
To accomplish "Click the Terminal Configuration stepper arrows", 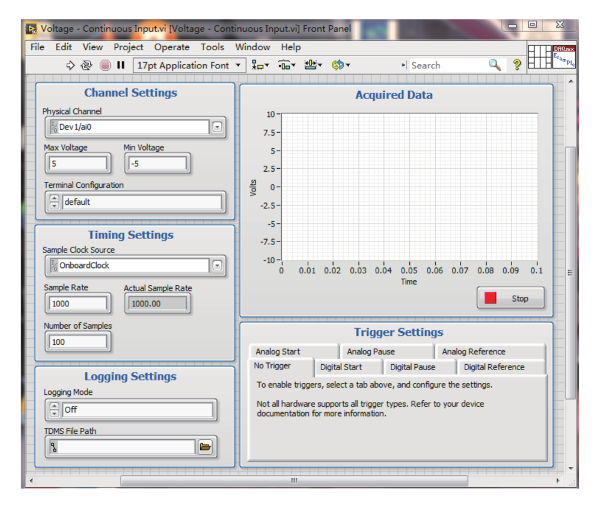I will [54, 202].
